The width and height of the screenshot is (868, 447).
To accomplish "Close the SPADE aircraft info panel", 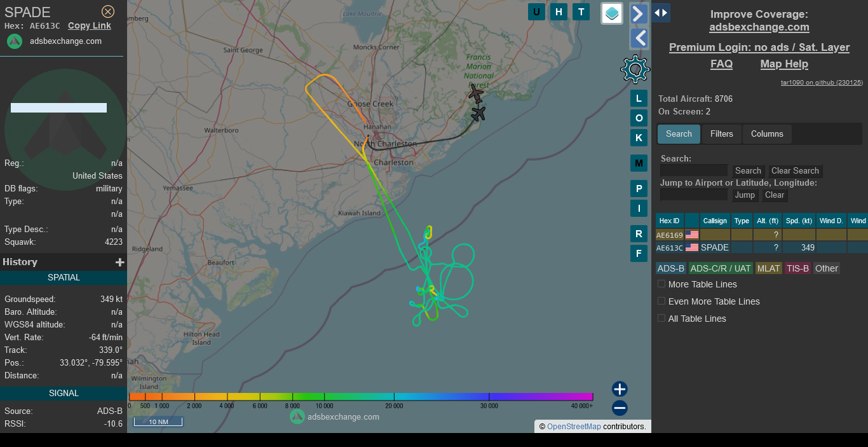I will [108, 11].
